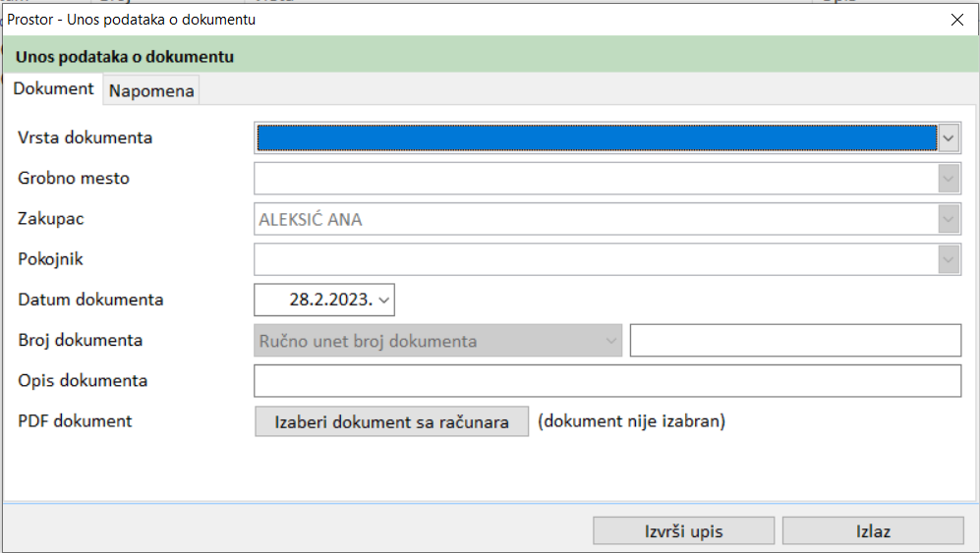980x553 pixels.
Task: Focus the Opis dokumenta text field
Action: coord(606,381)
